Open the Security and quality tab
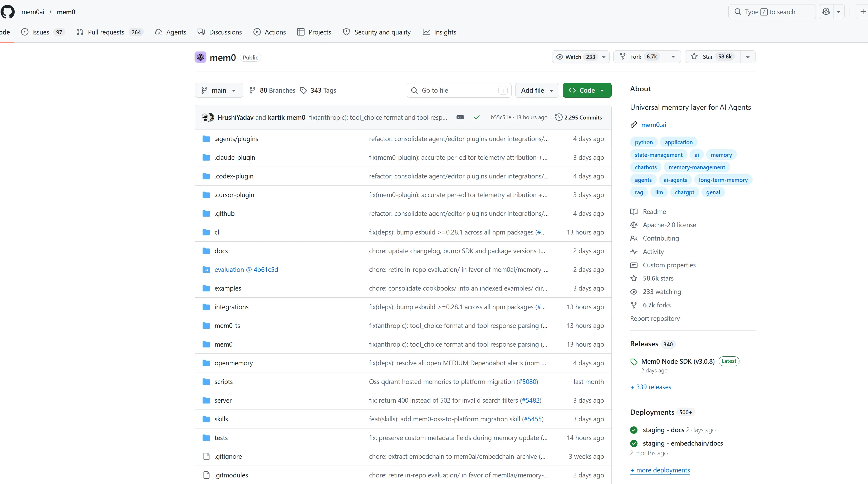 (x=377, y=32)
